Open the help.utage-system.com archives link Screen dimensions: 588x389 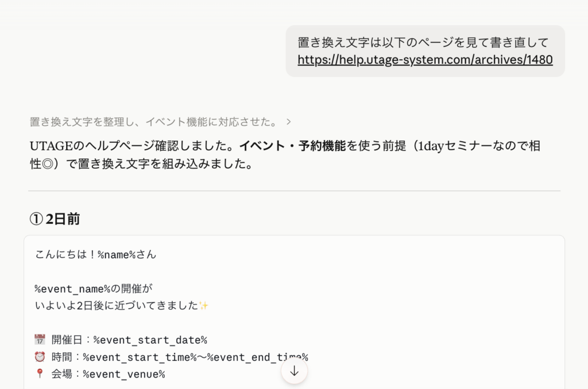pyautogui.click(x=424, y=59)
